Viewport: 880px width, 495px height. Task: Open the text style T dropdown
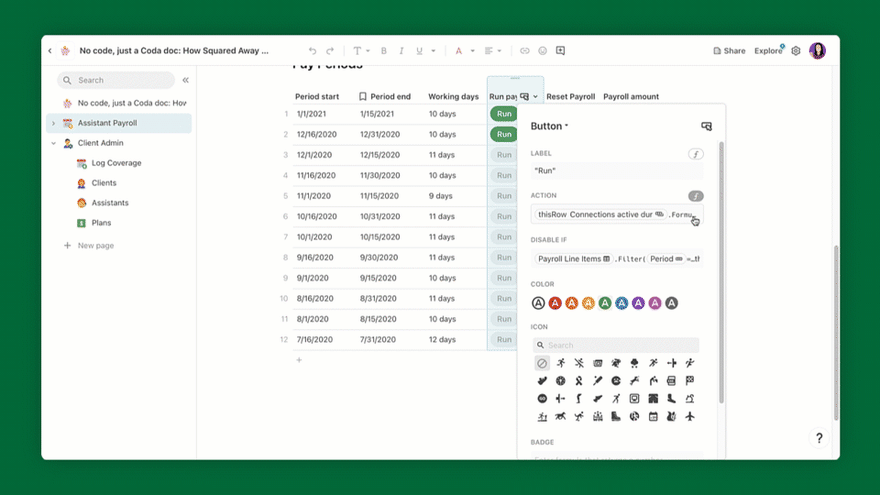tap(360, 51)
